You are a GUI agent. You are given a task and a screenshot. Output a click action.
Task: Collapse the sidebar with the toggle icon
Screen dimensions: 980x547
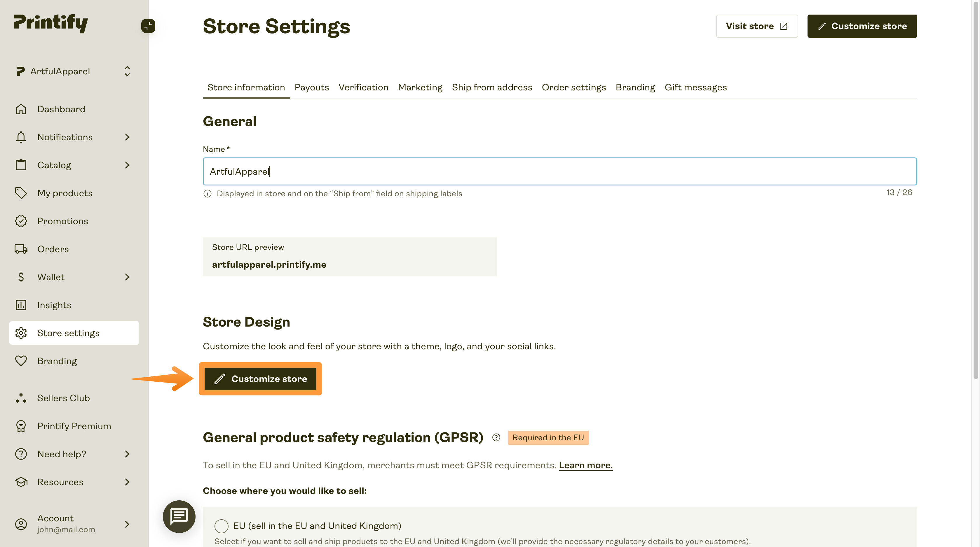[148, 26]
